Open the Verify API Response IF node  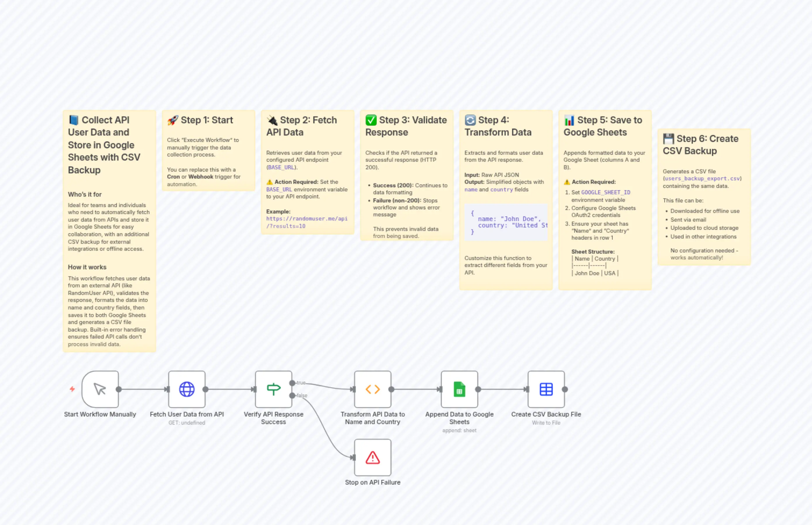[x=273, y=389]
